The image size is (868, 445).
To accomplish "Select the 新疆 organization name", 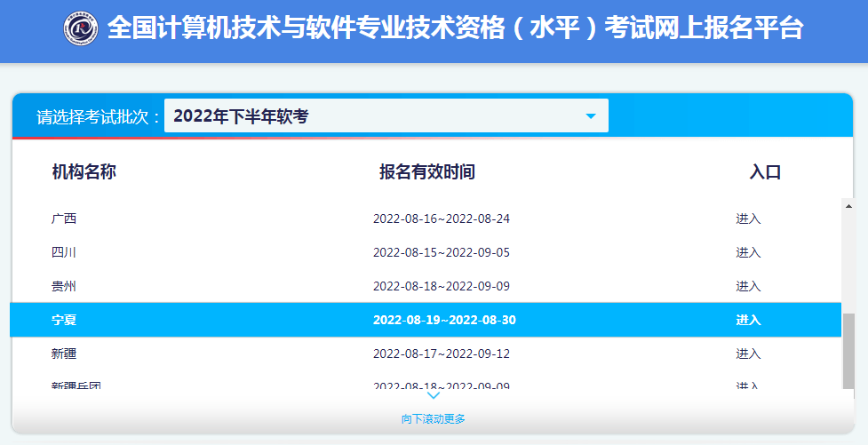I will 64,354.
